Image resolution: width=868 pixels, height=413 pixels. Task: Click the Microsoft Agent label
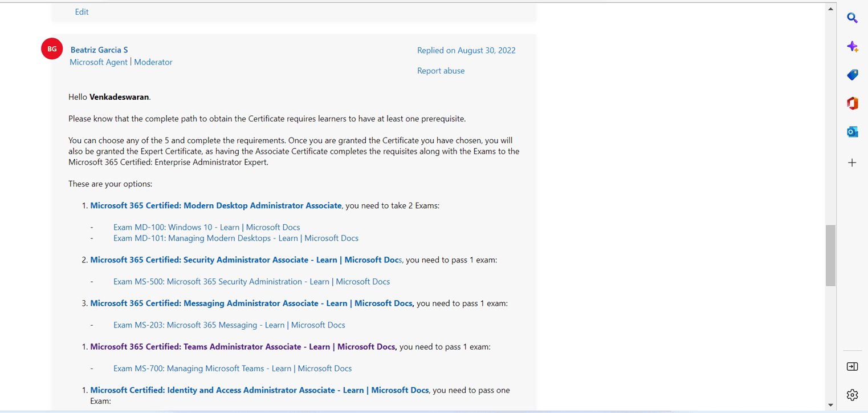pyautogui.click(x=99, y=62)
